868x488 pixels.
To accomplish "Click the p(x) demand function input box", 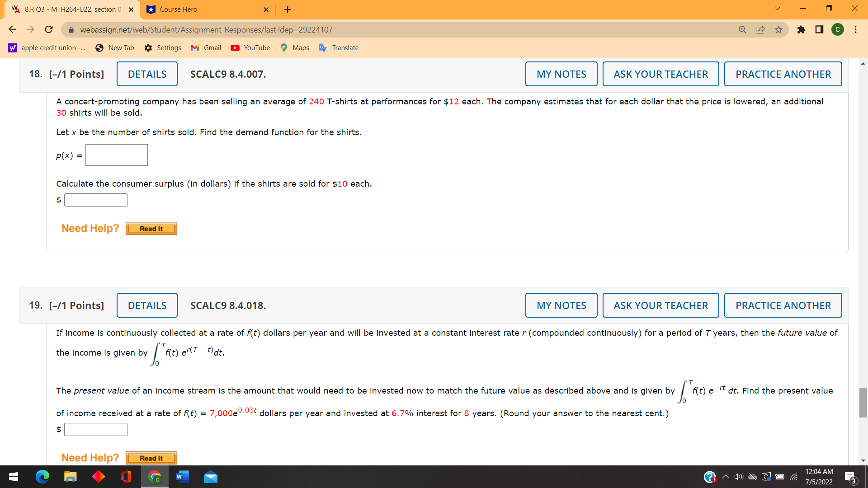I will pyautogui.click(x=117, y=155).
